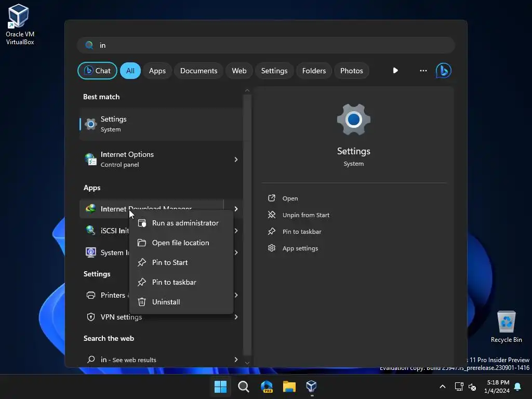
Task: Select Uninstall from the context menu
Action: 181,302
